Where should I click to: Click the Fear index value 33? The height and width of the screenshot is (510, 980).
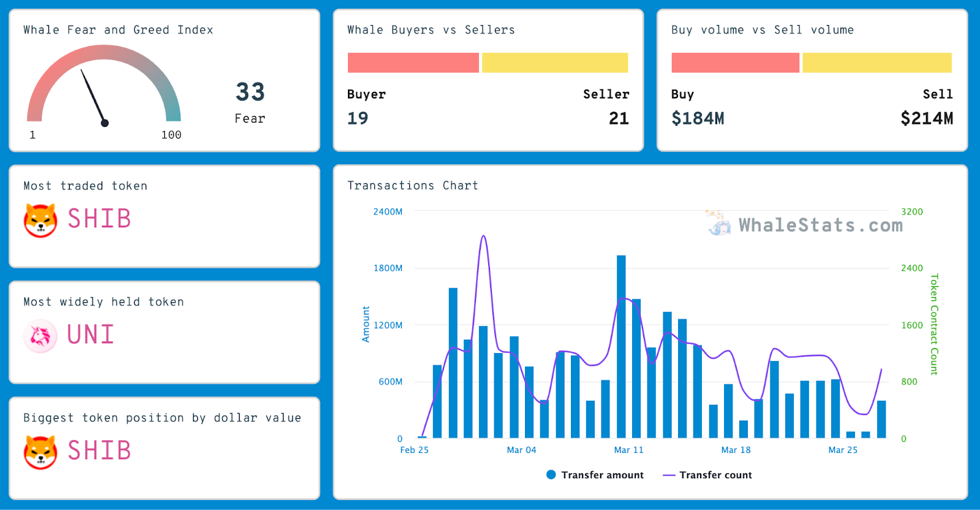coord(250,92)
